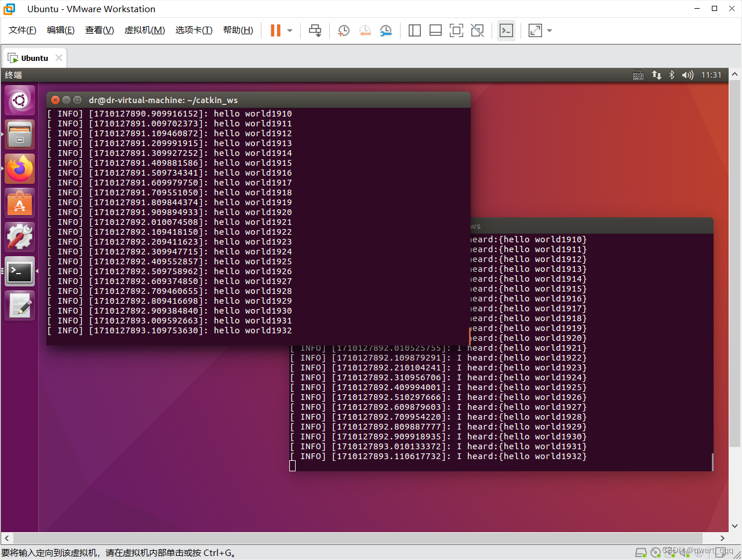Click the CD/DVD device status icon
Image resolution: width=742 pixels, height=560 pixels.
coord(656,552)
